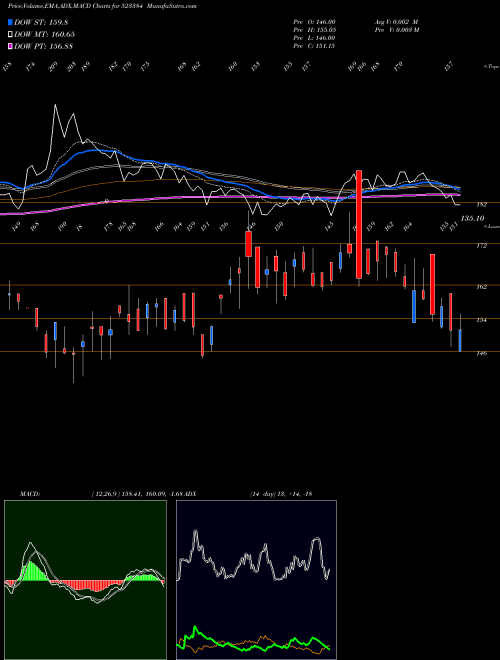Click the 'Pre C: 151.15' value

[314, 46]
